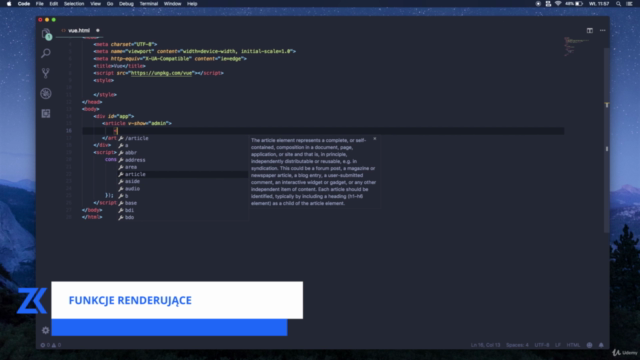
Task: Open the Terminal menu
Action: tap(149, 4)
